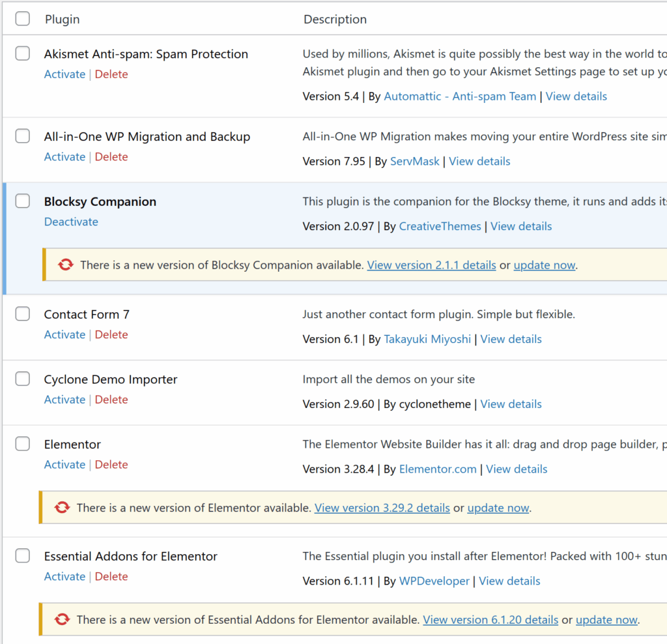Delete Essential Addons for Elementor
Image resolution: width=667 pixels, height=644 pixels.
coord(111,576)
